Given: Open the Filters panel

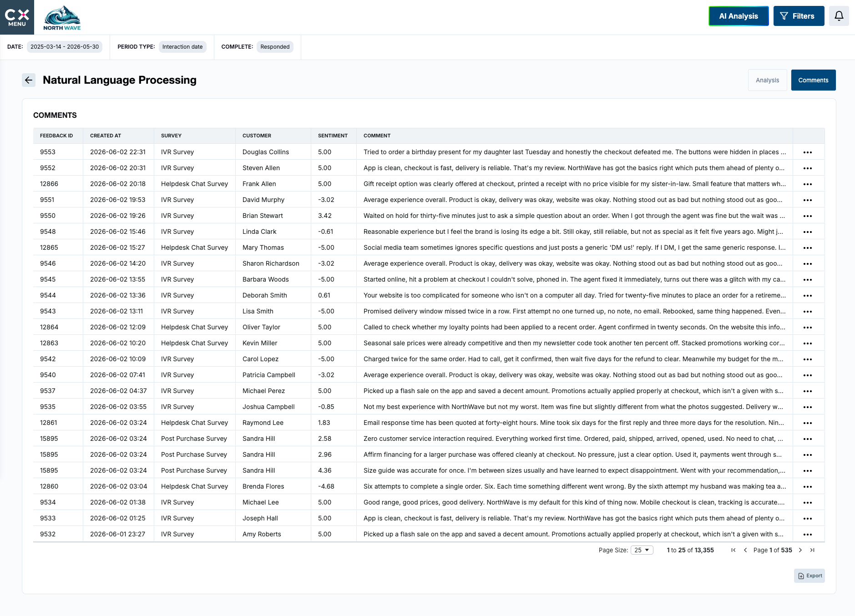Looking at the screenshot, I should point(799,16).
